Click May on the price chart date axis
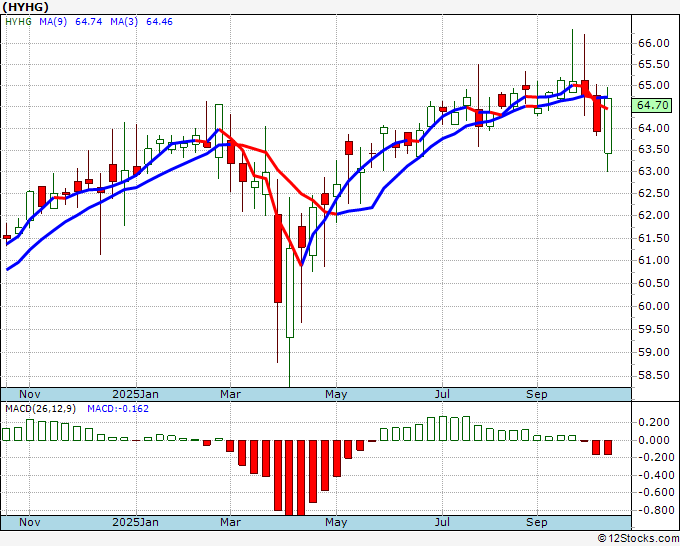The image size is (680, 546). [x=336, y=394]
